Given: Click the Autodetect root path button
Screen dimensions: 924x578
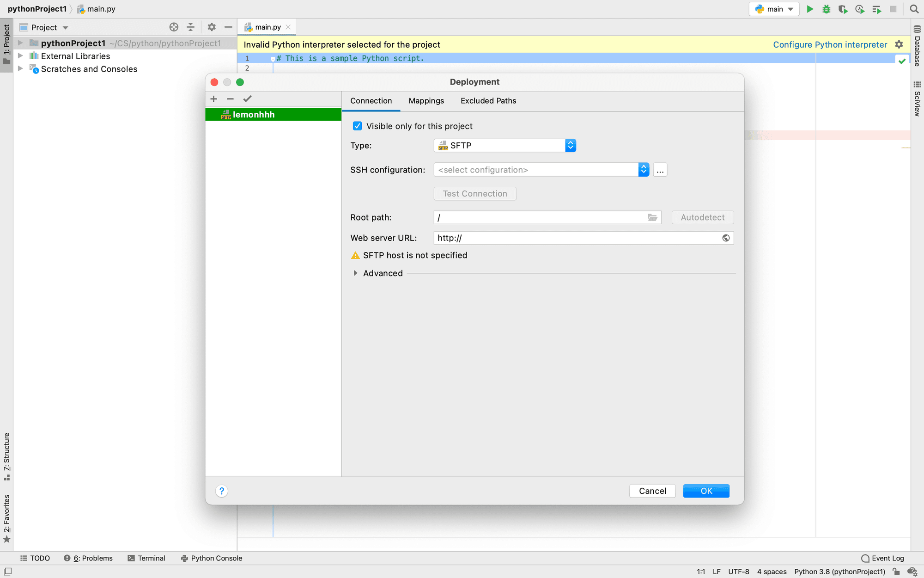Looking at the screenshot, I should [x=702, y=217].
